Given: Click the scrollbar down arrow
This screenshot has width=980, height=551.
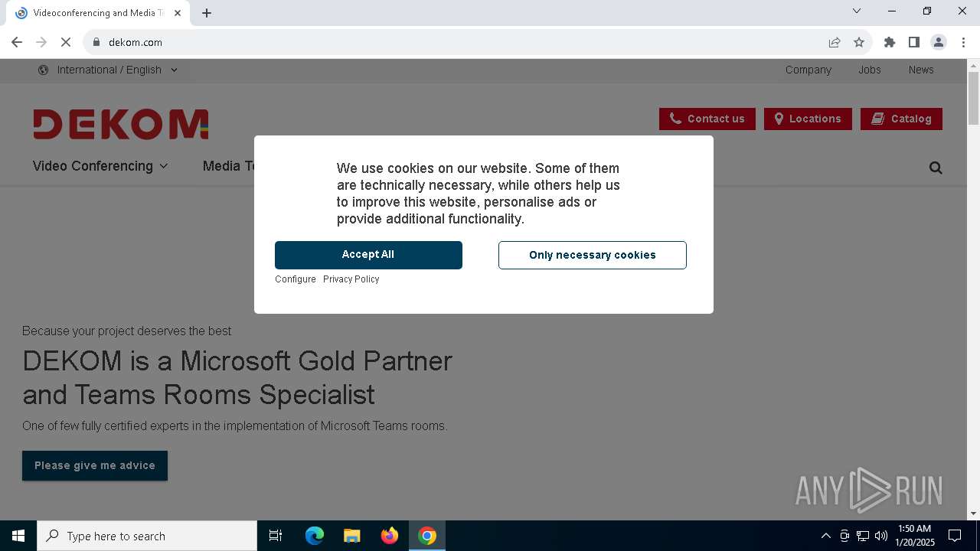Looking at the screenshot, I should click(x=973, y=514).
